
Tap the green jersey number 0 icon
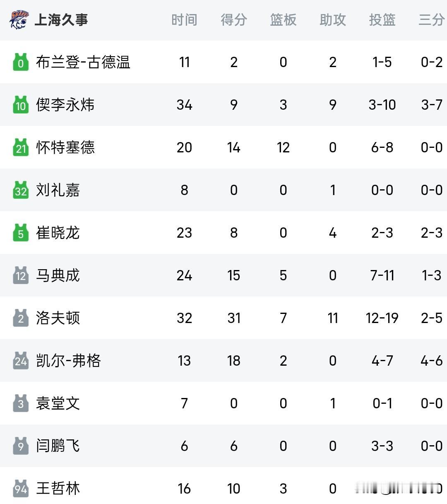tap(21, 62)
